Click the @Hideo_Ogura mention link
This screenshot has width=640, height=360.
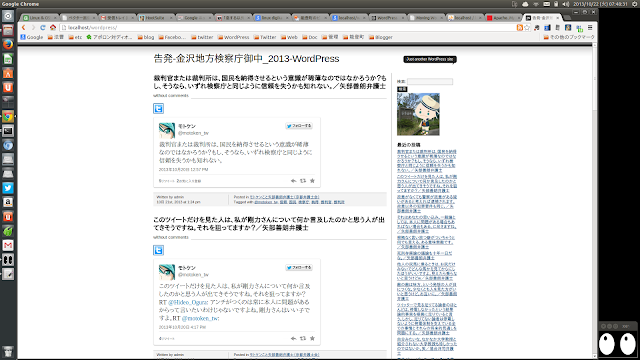click(x=187, y=302)
